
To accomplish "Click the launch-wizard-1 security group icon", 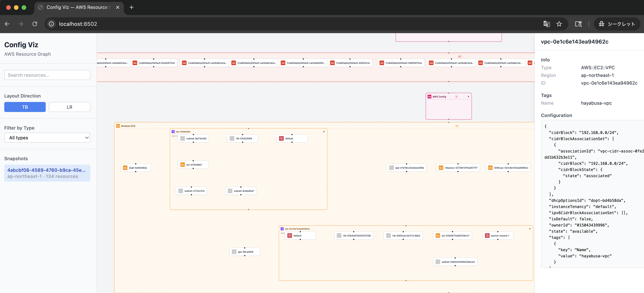I will coord(487,236).
